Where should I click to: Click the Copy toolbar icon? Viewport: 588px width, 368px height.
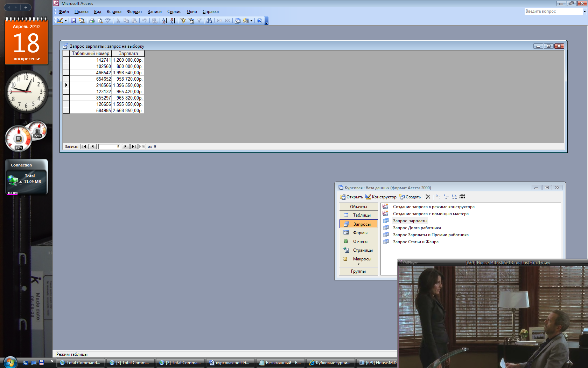pyautogui.click(x=126, y=21)
